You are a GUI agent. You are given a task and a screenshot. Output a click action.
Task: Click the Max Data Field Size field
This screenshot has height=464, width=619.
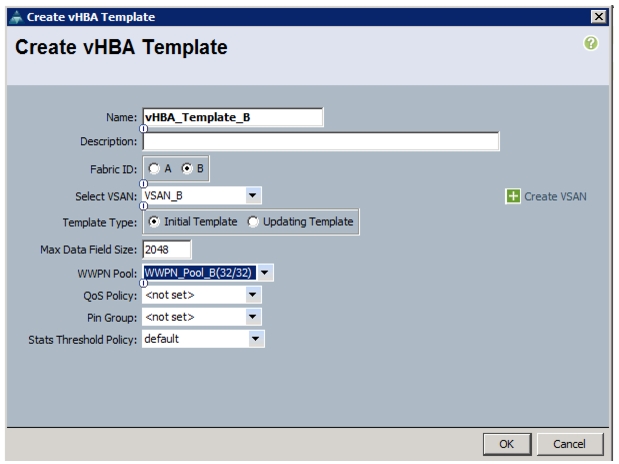[167, 250]
